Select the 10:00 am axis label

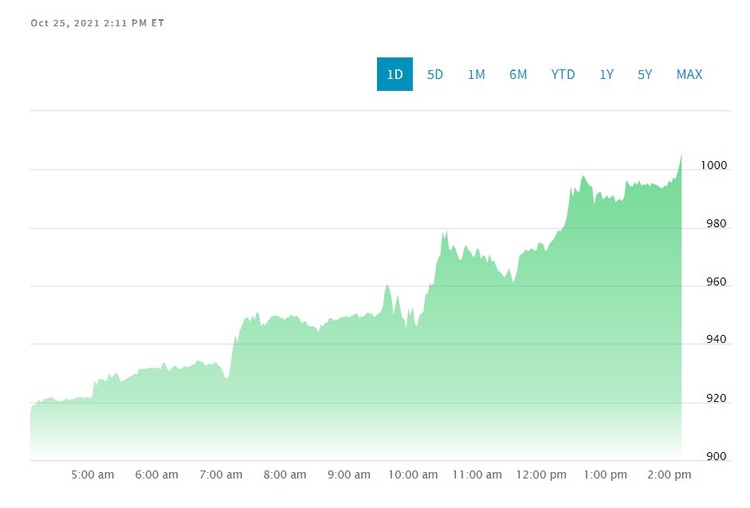tap(413, 475)
